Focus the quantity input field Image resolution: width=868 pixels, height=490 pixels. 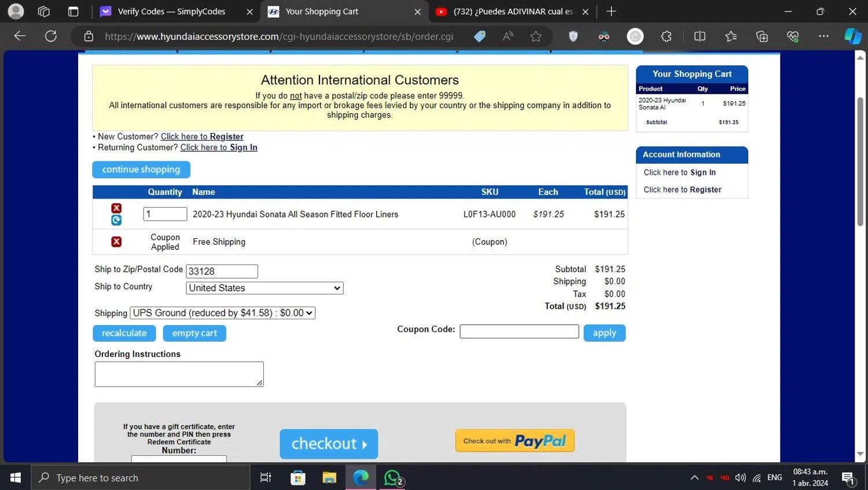point(165,214)
